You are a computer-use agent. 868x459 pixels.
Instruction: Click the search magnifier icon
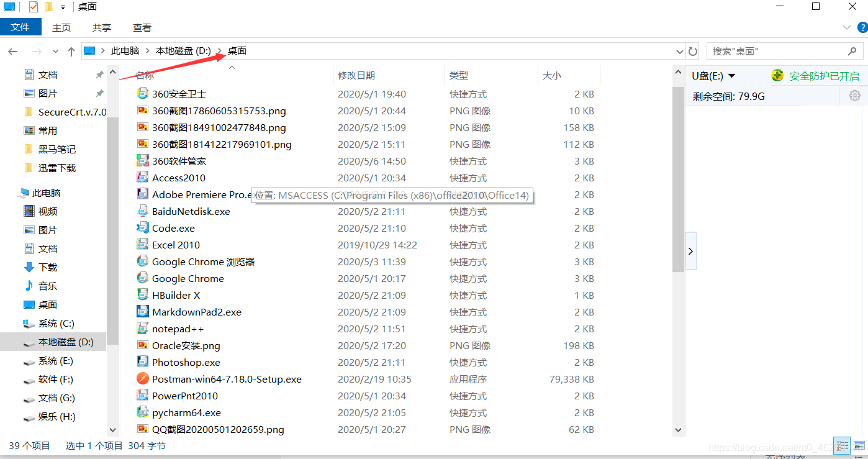(852, 51)
